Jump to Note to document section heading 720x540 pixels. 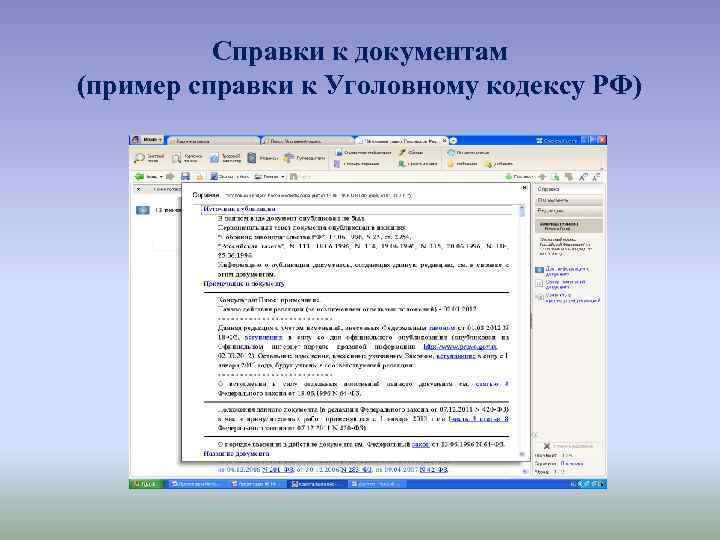243,284
